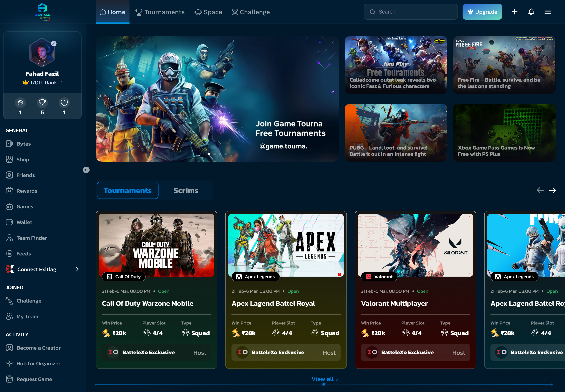Open Hub for Organizer
The height and width of the screenshot is (392, 565).
click(33, 363)
